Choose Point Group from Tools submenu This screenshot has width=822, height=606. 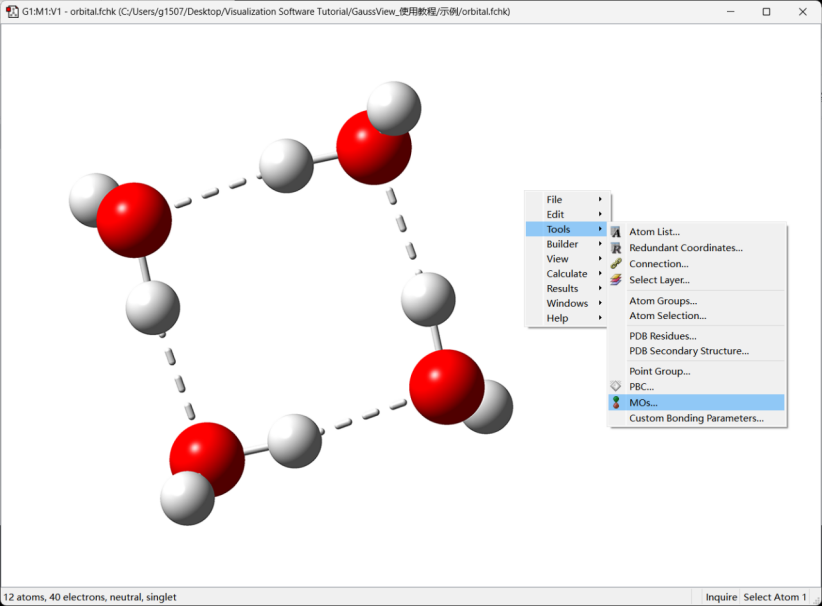pos(659,371)
